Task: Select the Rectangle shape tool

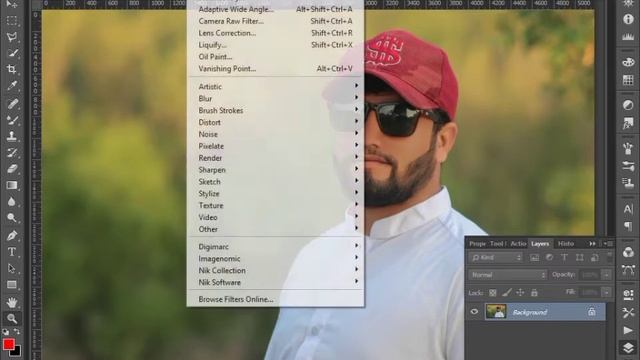Action: (12, 284)
